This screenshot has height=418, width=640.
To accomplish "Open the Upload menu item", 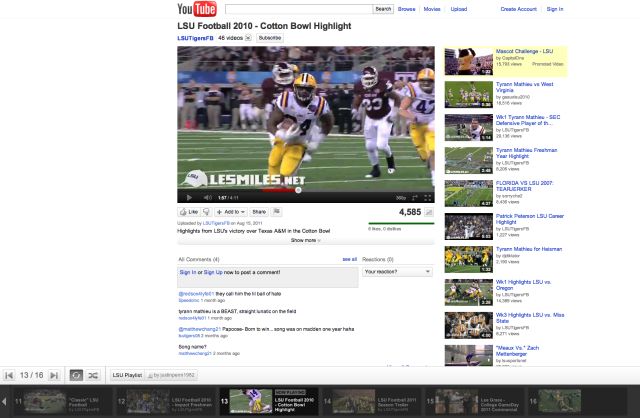I will (459, 9).
